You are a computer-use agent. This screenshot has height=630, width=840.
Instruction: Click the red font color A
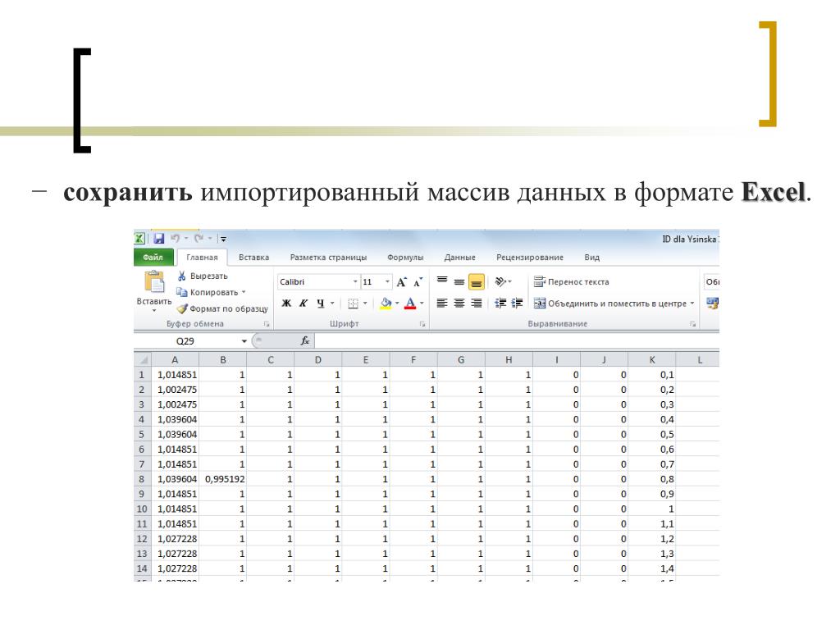410,304
